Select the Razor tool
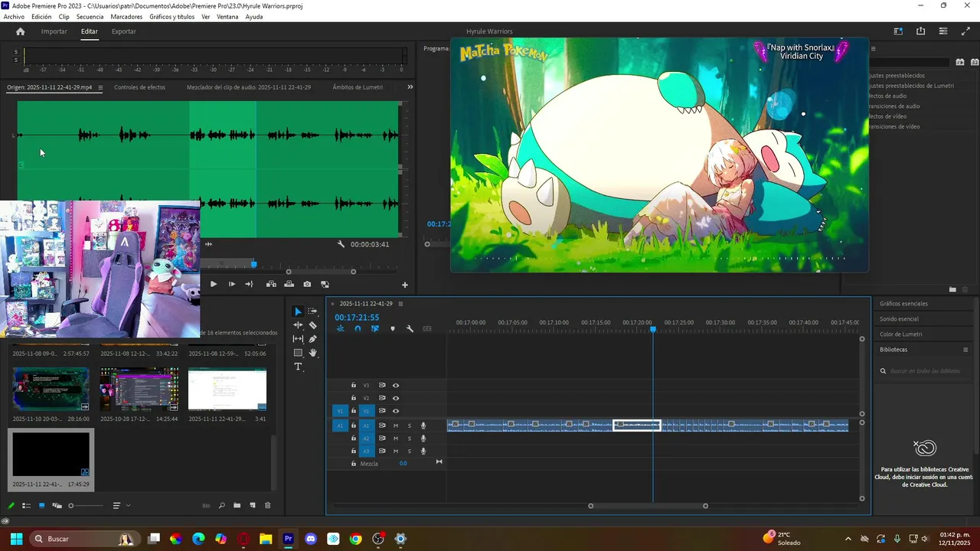The width and height of the screenshot is (980, 551). [312, 325]
